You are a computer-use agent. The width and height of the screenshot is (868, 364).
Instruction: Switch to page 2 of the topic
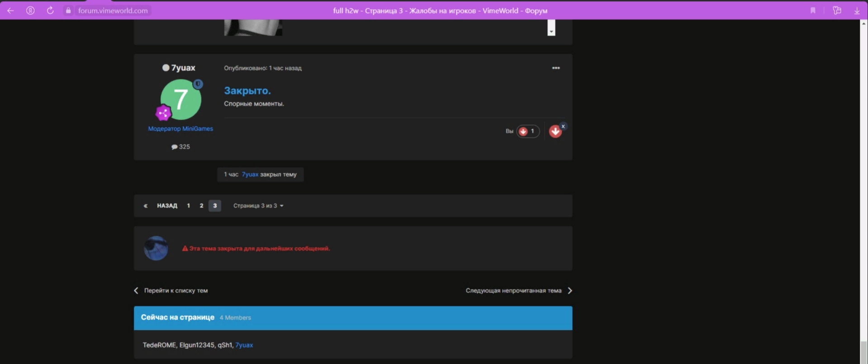point(202,206)
